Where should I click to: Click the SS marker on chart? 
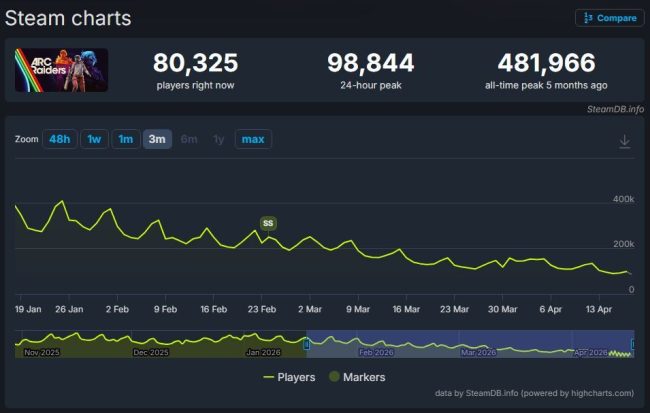[268, 223]
